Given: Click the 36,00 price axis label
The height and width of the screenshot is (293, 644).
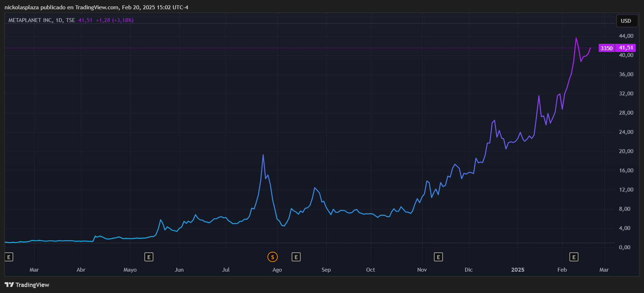Looking at the screenshot, I should pos(626,74).
